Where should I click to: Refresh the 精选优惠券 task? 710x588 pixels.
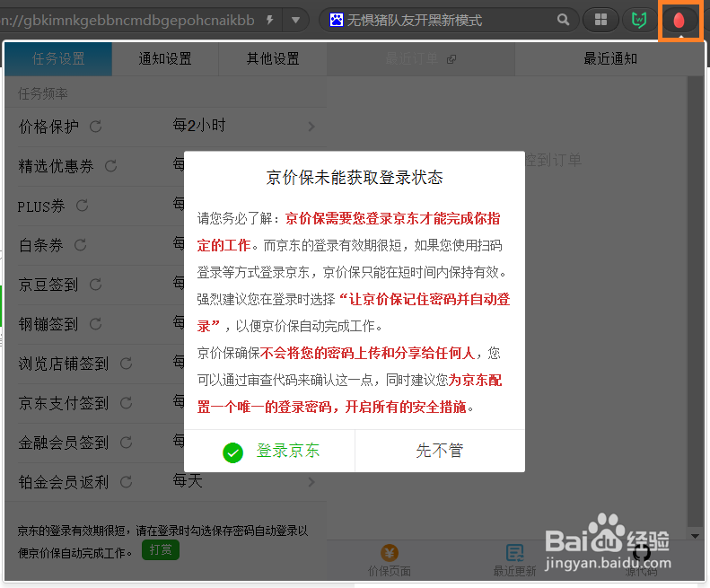pyautogui.click(x=110, y=166)
